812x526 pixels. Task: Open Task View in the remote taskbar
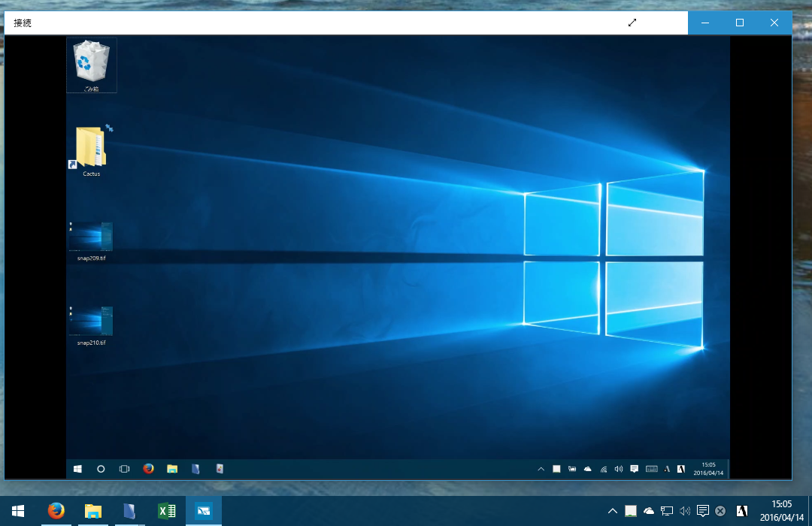pyautogui.click(x=124, y=469)
